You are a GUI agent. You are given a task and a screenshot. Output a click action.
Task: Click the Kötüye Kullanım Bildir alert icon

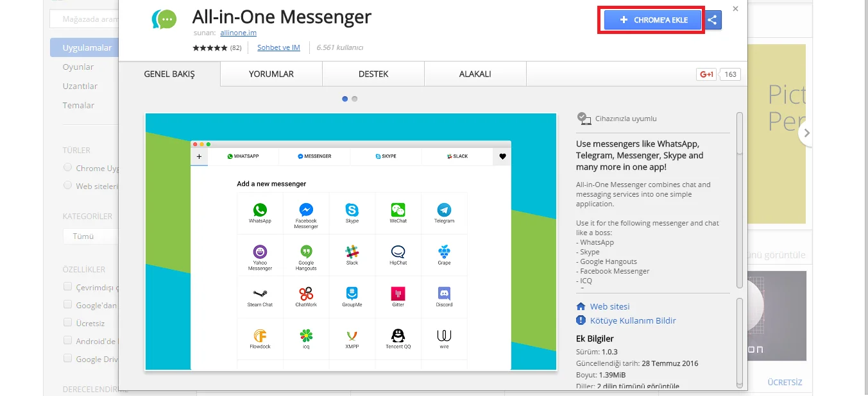click(581, 320)
